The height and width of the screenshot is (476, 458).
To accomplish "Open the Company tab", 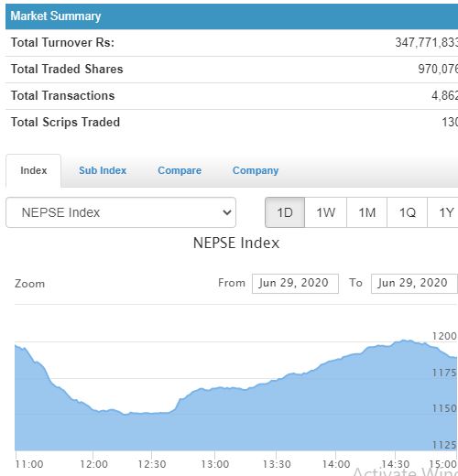I will click(x=256, y=170).
